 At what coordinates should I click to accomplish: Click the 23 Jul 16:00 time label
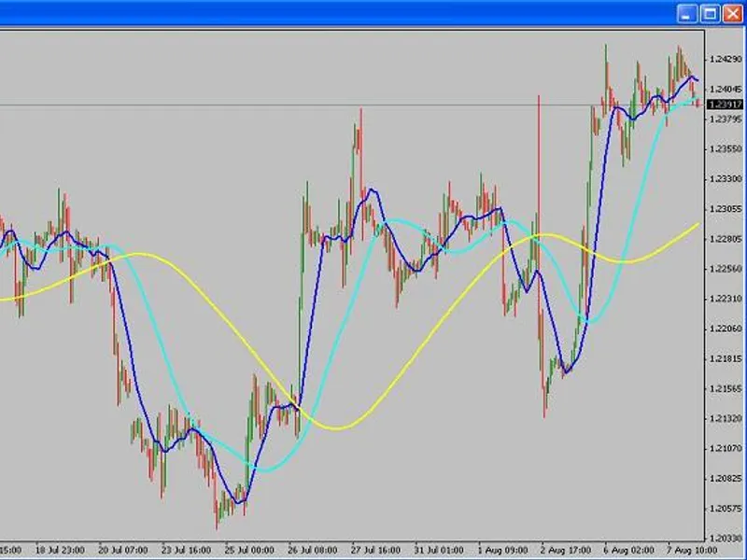[x=186, y=550]
